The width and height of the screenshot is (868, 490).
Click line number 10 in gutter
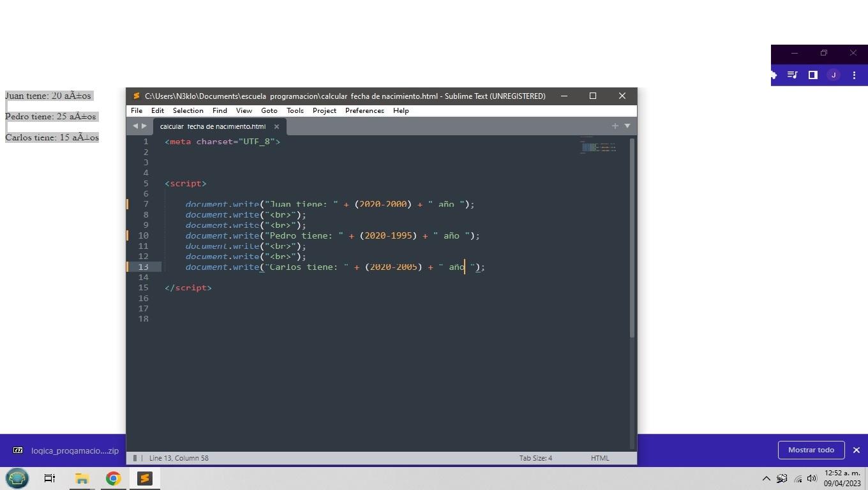click(x=144, y=235)
